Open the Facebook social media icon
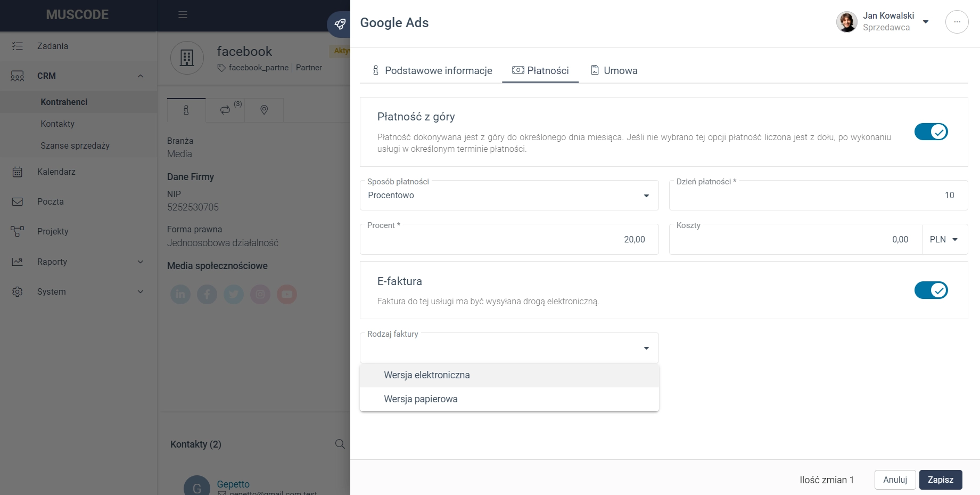Image resolution: width=980 pixels, height=495 pixels. 207,294
